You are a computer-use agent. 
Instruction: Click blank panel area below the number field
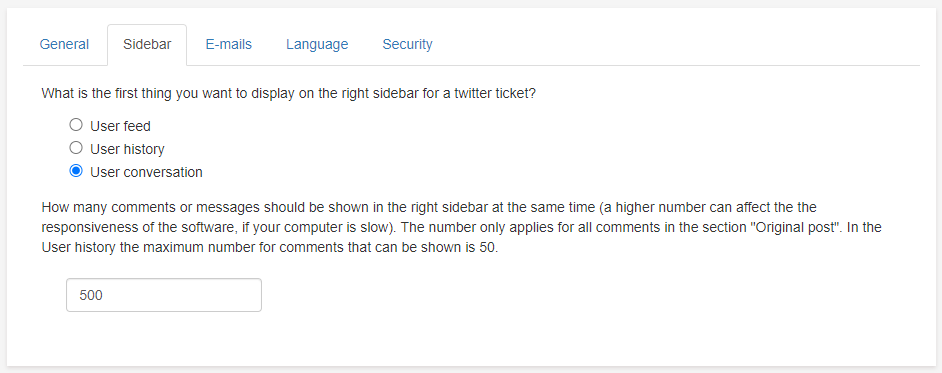point(471,339)
